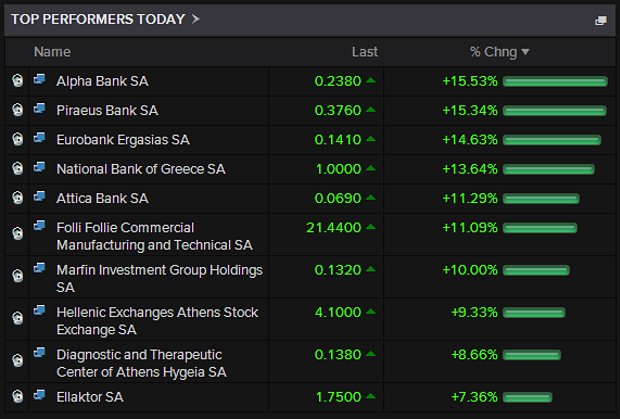Click the lock icon for Hellenic Exchanges
The width and height of the screenshot is (620, 419).
click(17, 318)
